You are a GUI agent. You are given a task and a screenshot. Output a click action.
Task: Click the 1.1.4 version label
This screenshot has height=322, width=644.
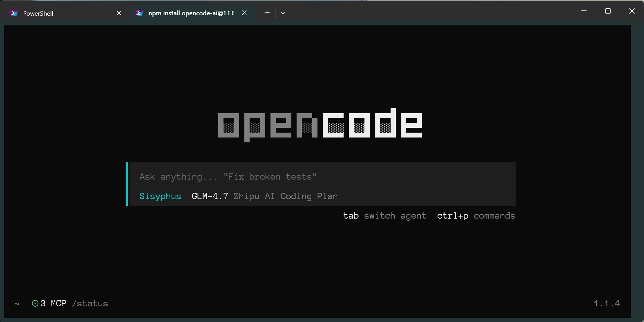click(607, 303)
